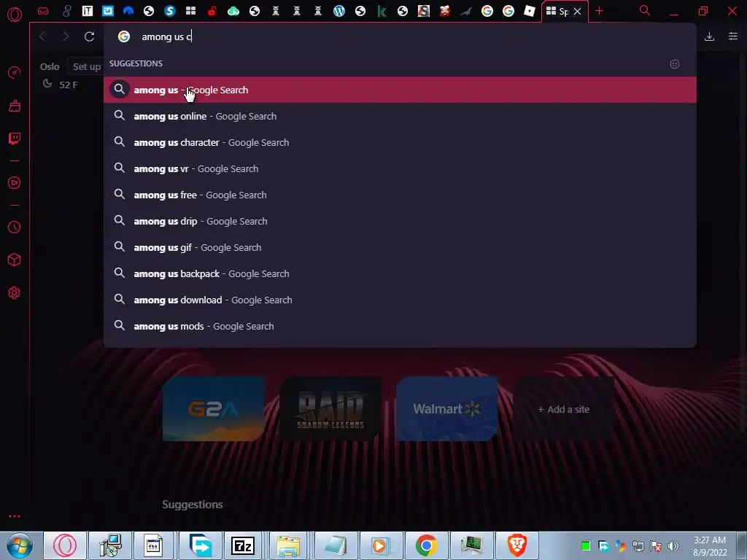
Task: Click the moon weather icon beside 52 F
Action: pyautogui.click(x=47, y=84)
